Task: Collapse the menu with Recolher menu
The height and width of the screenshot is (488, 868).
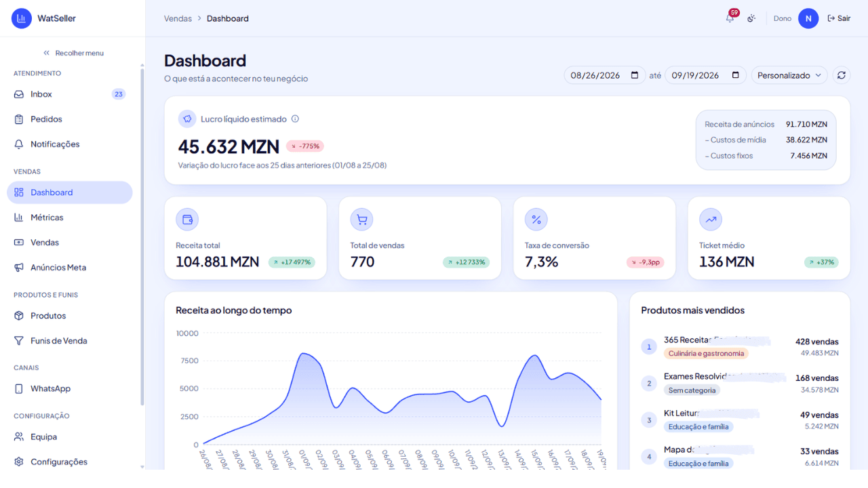Action: (73, 53)
